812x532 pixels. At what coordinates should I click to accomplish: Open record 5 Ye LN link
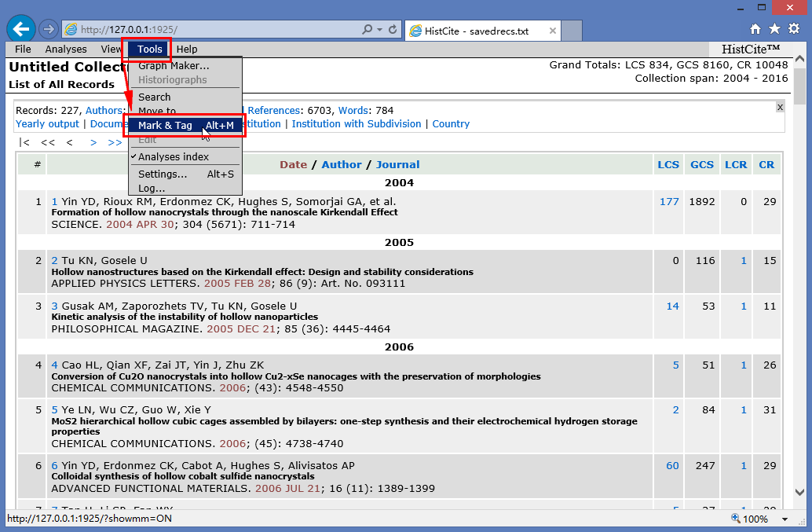coord(54,409)
